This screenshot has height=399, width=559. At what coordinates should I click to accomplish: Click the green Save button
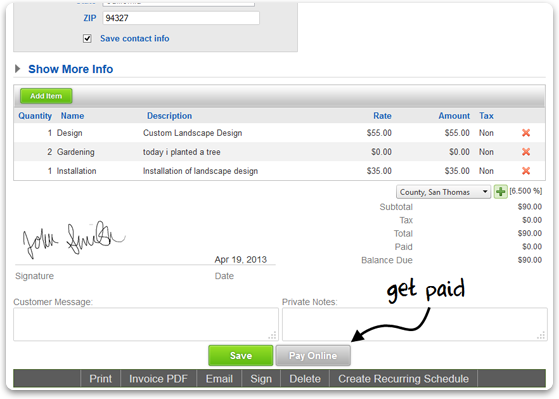click(x=241, y=355)
